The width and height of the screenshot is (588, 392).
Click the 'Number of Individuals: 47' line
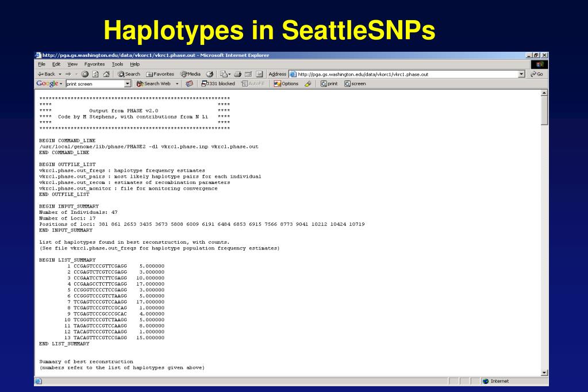coord(78,212)
